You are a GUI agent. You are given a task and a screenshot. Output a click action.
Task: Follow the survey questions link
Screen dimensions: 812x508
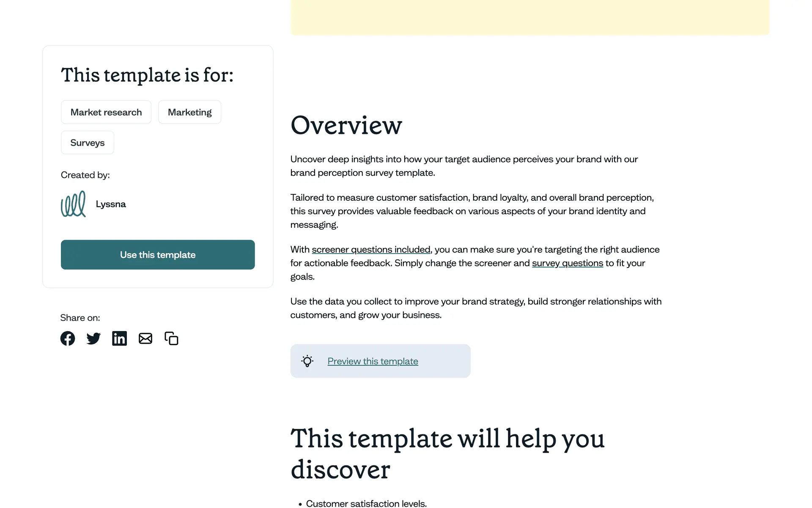click(567, 263)
